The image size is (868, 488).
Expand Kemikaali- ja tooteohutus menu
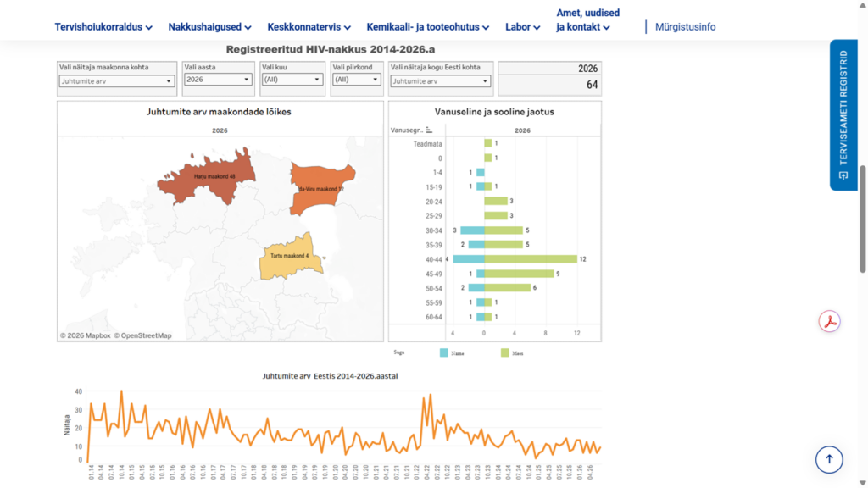point(428,26)
